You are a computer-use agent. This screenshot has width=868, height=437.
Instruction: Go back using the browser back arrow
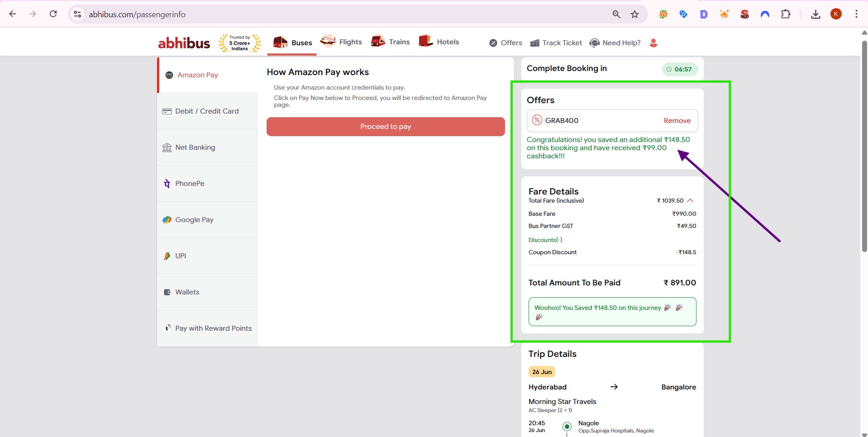point(13,14)
